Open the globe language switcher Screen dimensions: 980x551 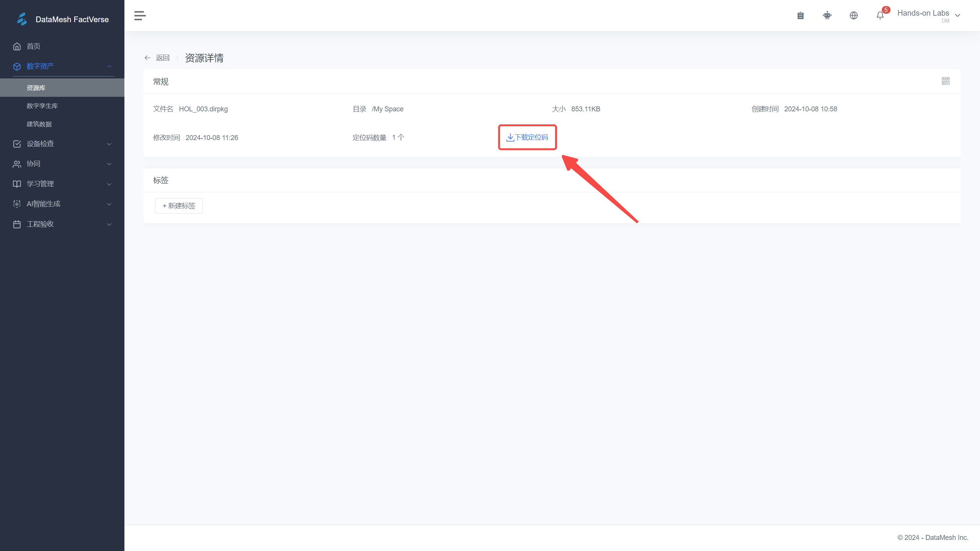click(854, 16)
